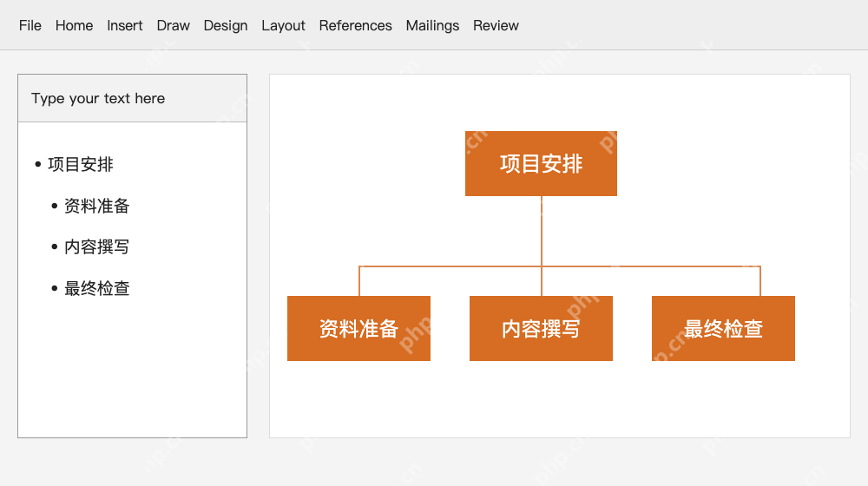Select the 项目安排 bullet in text pane

(x=80, y=164)
